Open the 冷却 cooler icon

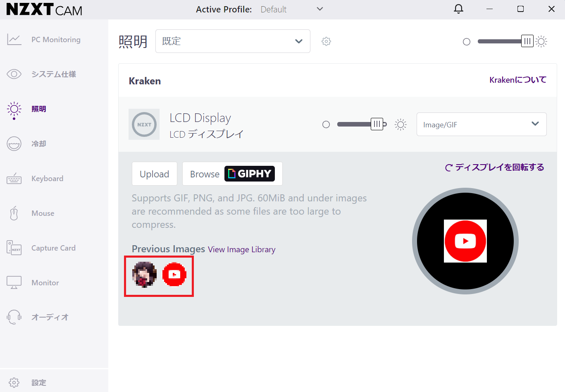14,144
